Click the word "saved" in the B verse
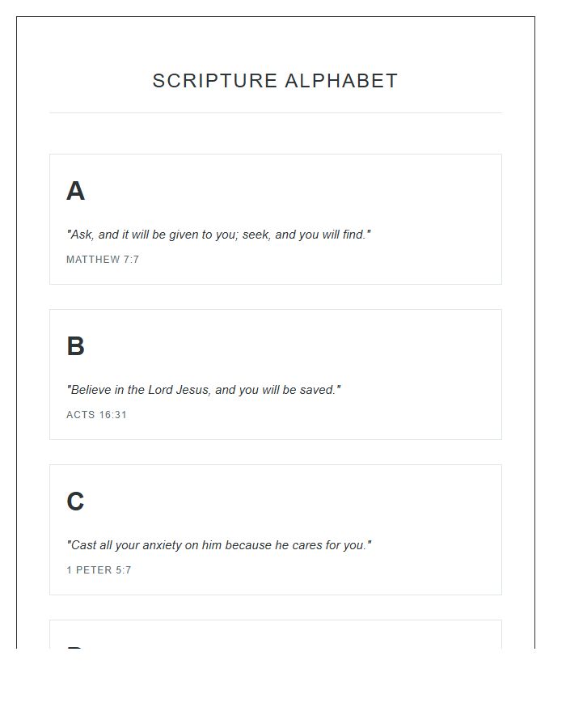This screenshot has width=566, height=728. click(x=319, y=390)
